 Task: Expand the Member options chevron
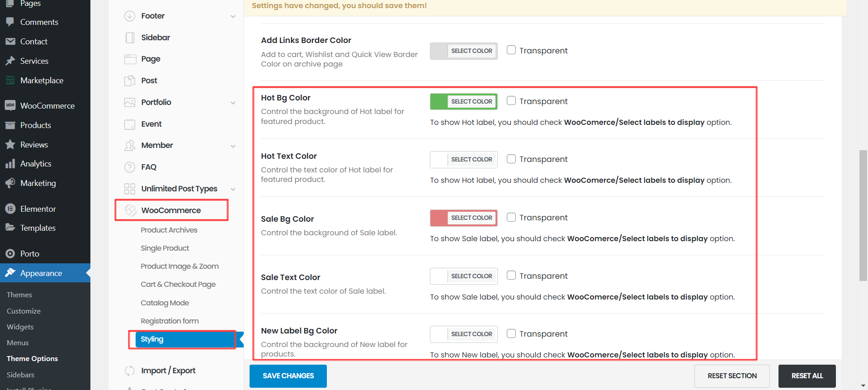(233, 146)
